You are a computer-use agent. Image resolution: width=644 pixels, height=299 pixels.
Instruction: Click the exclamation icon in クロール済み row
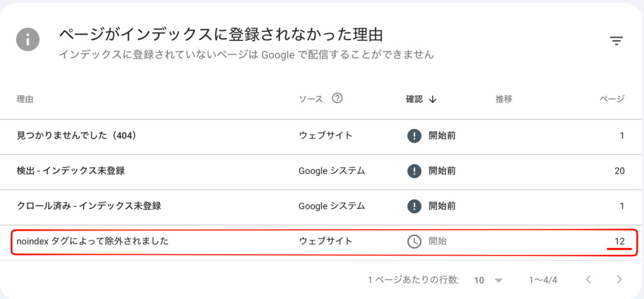tap(414, 206)
